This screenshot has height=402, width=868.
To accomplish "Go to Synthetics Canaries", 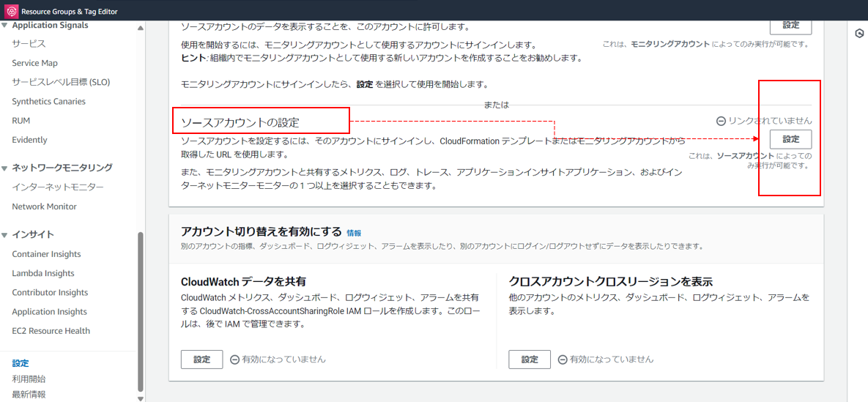I will click(49, 101).
